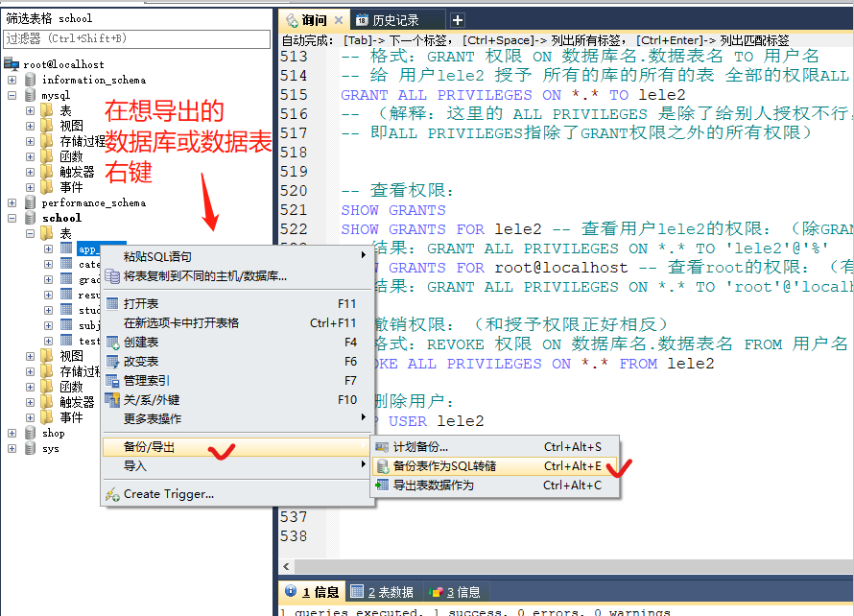Switch to the 询问 query tab
The height and width of the screenshot is (616, 854).
tap(314, 20)
